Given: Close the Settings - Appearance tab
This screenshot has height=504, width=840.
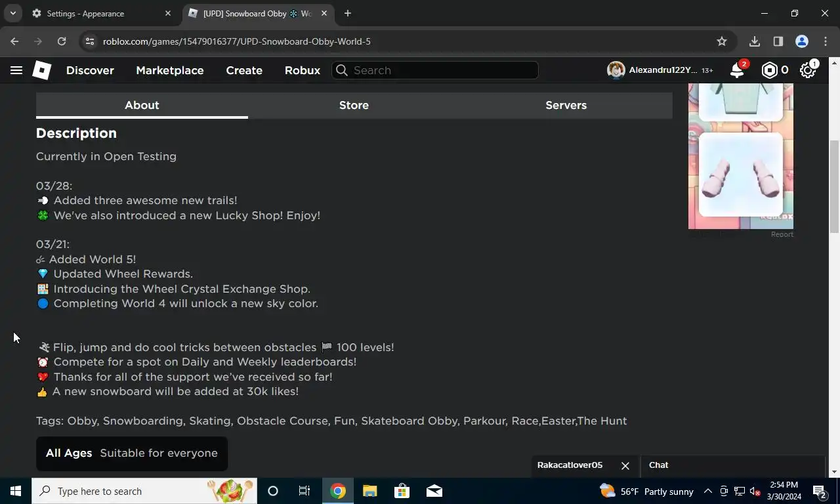Looking at the screenshot, I should click(168, 13).
